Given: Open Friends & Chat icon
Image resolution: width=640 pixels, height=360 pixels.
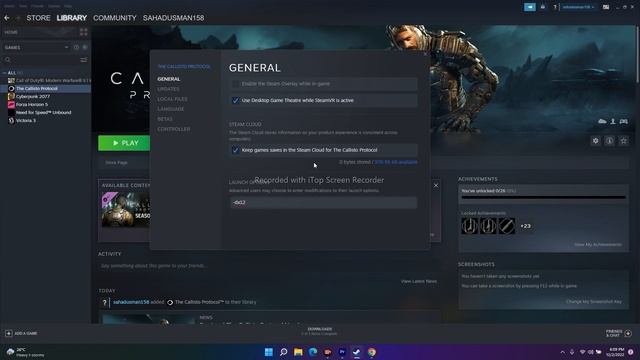Looking at the screenshot, I should [628, 333].
